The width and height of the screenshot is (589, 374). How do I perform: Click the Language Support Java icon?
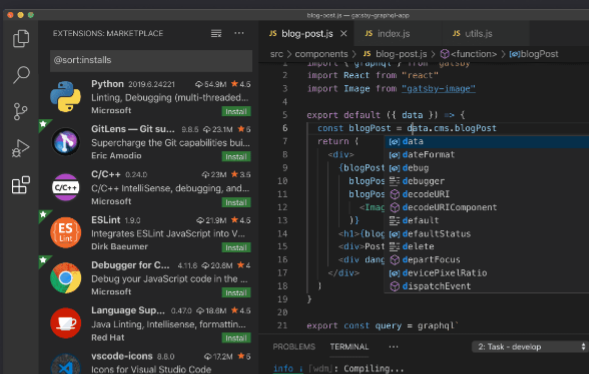click(x=66, y=323)
